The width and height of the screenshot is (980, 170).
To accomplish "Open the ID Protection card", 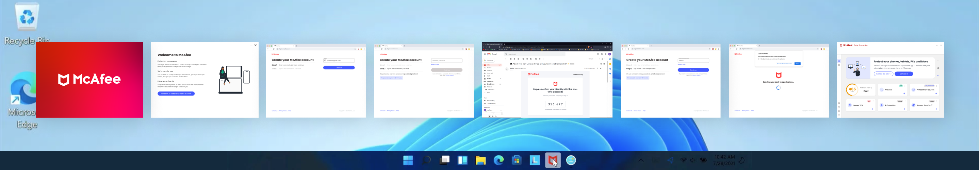I will tap(893, 105).
